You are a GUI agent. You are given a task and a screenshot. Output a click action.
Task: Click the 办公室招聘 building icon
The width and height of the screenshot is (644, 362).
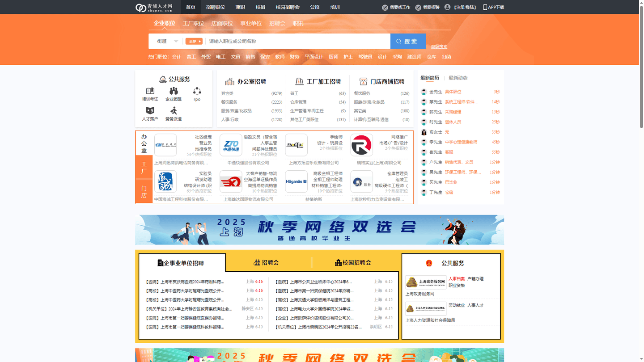[x=230, y=81]
